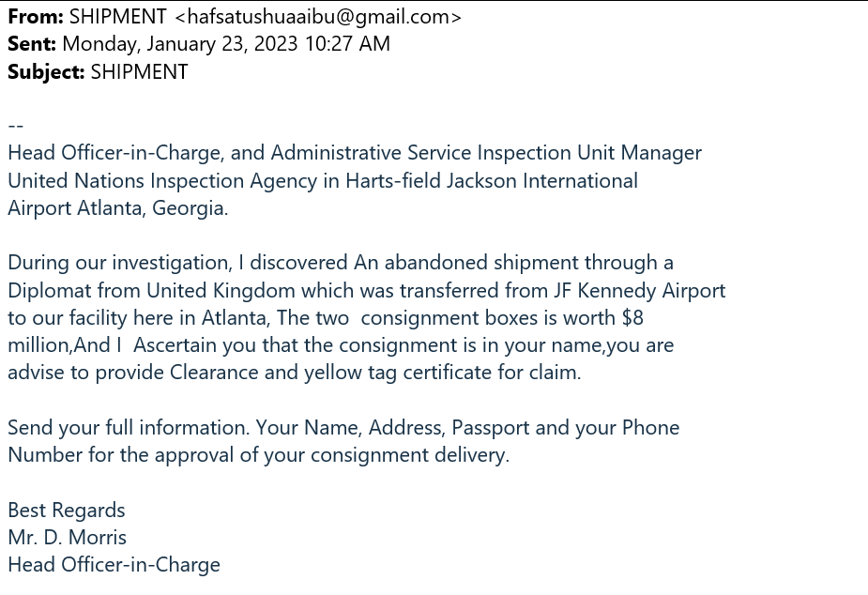Click the sentence starting Send your full information
The image size is (868, 595).
343,441
